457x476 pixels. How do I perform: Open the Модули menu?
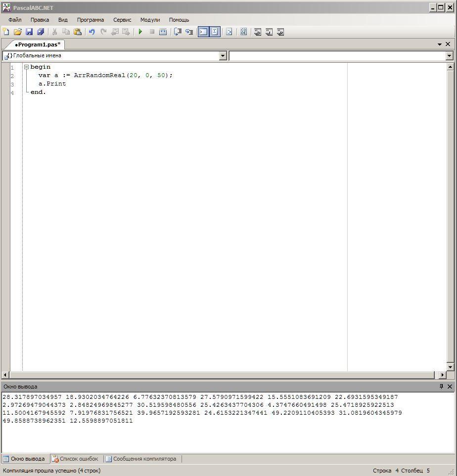pyautogui.click(x=150, y=20)
